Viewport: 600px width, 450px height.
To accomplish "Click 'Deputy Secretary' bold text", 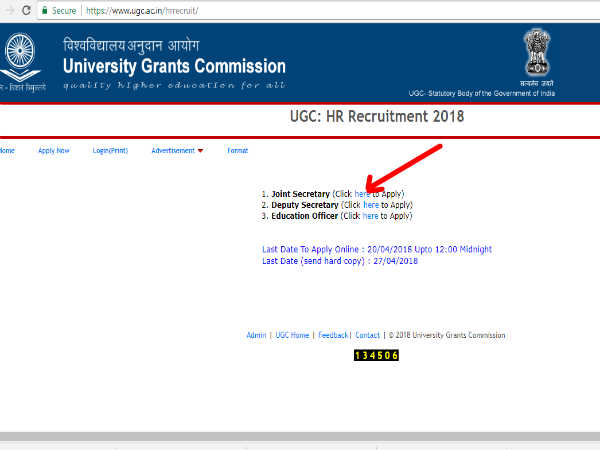I will click(x=305, y=205).
